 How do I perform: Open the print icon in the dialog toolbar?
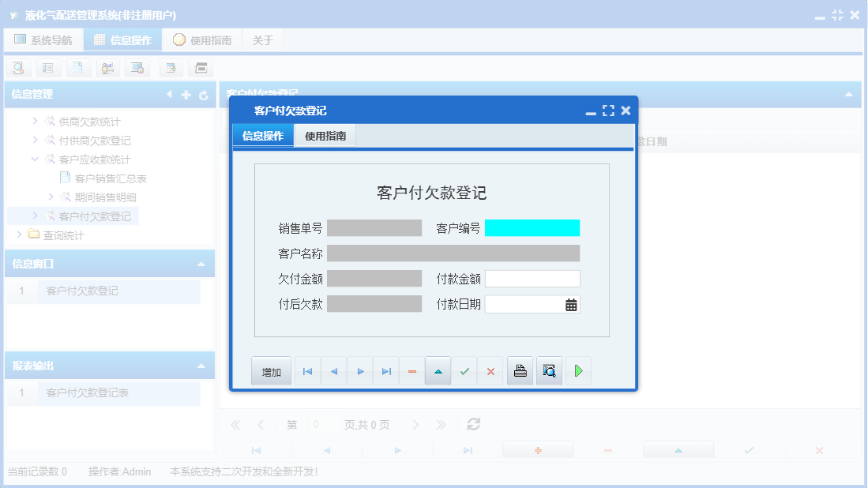click(520, 370)
